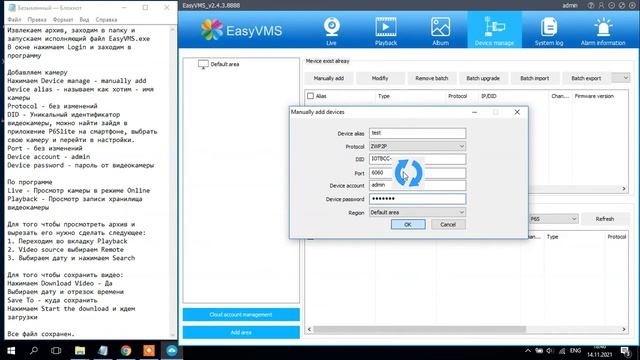
Task: Click the IP/DID column header
Action: [x=489, y=96]
